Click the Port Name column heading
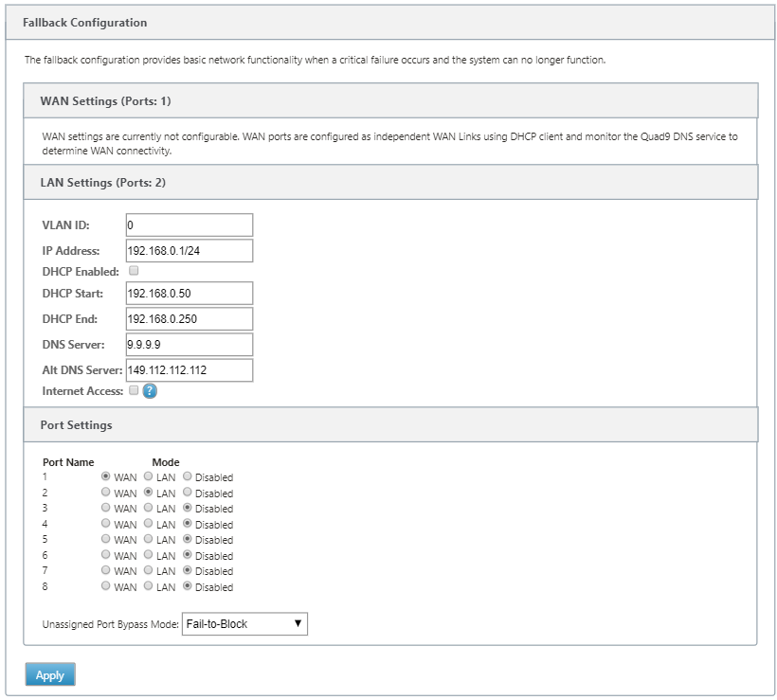 coord(68,461)
